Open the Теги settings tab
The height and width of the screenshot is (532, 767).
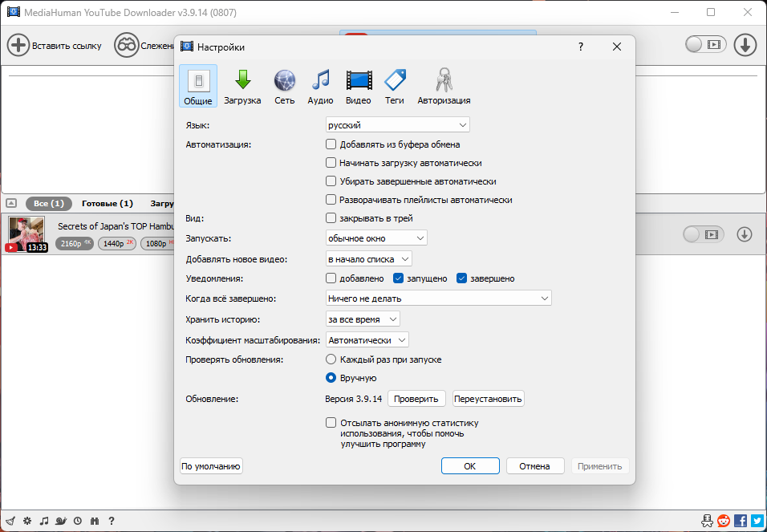tap(394, 86)
